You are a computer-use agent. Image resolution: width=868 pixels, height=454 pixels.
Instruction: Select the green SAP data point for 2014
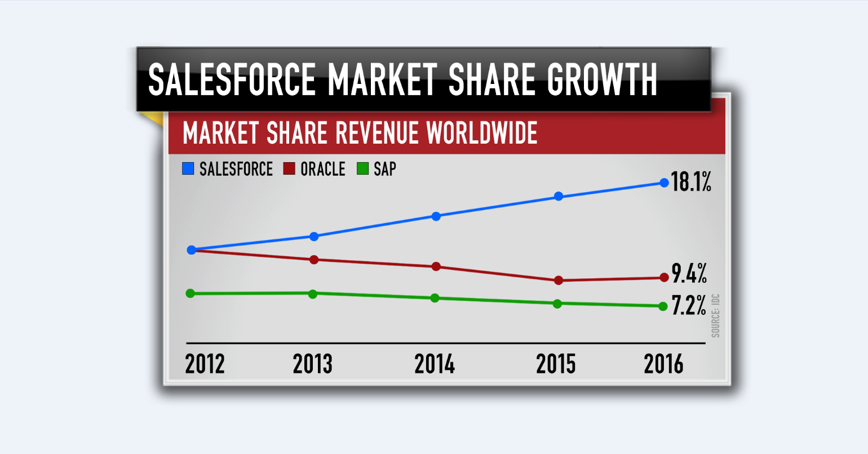point(435,298)
